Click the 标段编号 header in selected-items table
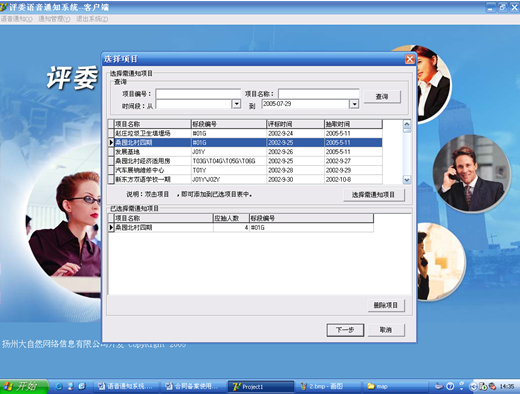The width and height of the screenshot is (520, 394). [x=311, y=218]
